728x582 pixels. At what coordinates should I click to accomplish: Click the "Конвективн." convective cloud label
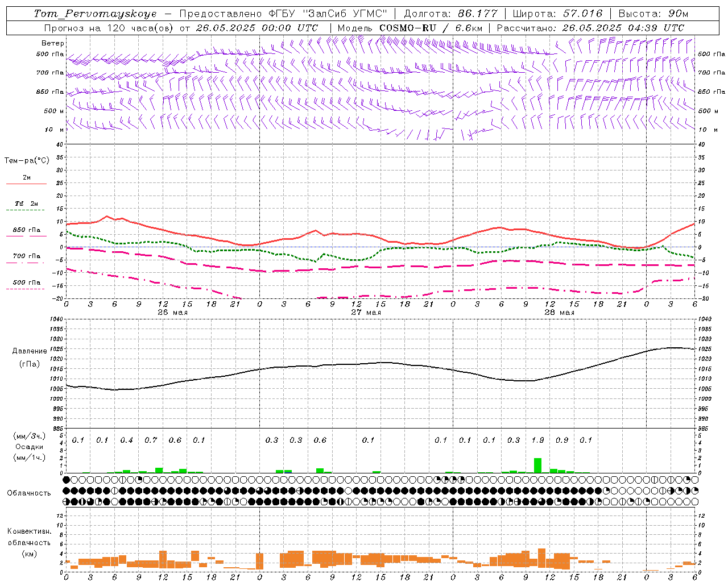(29, 531)
